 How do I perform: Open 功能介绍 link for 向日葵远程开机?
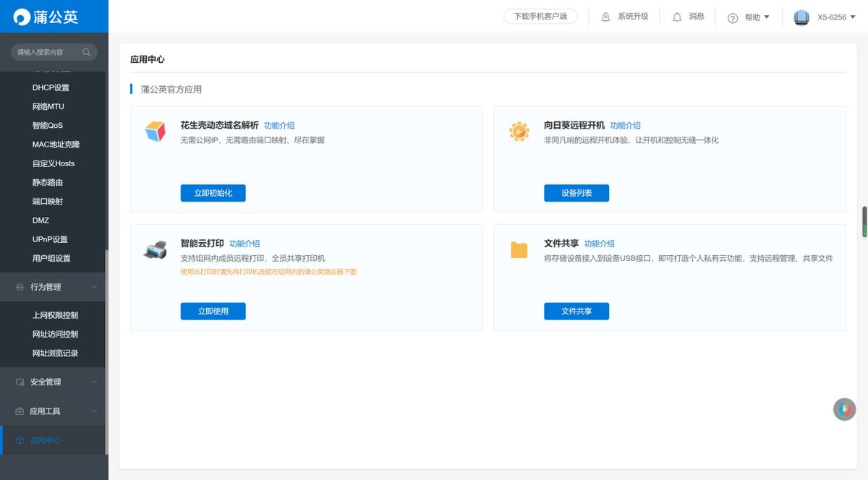[625, 125]
